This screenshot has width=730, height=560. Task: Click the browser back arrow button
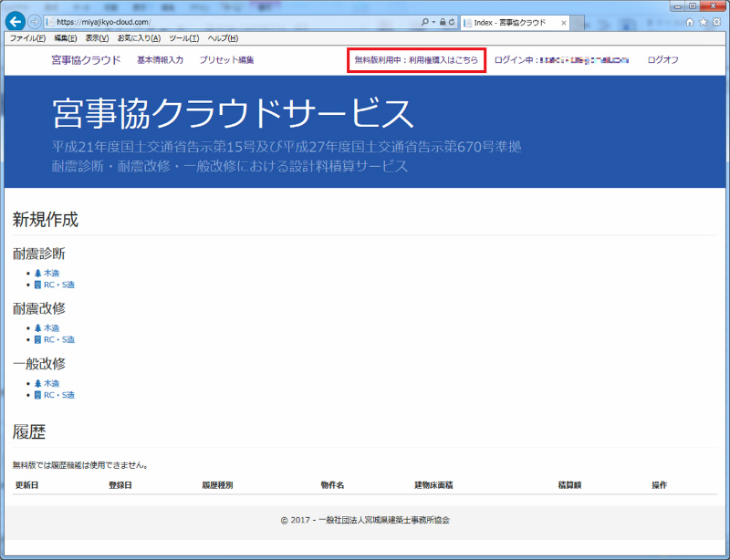tap(16, 22)
